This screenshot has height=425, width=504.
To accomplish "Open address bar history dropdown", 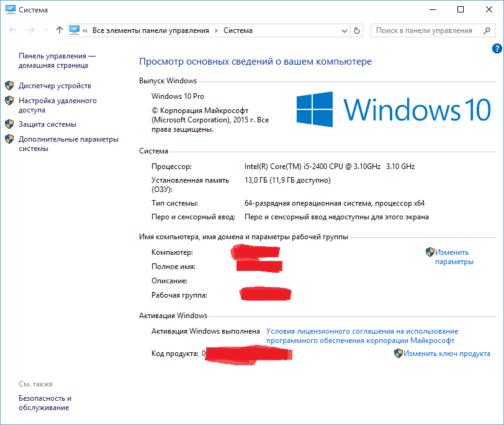I will tap(344, 31).
